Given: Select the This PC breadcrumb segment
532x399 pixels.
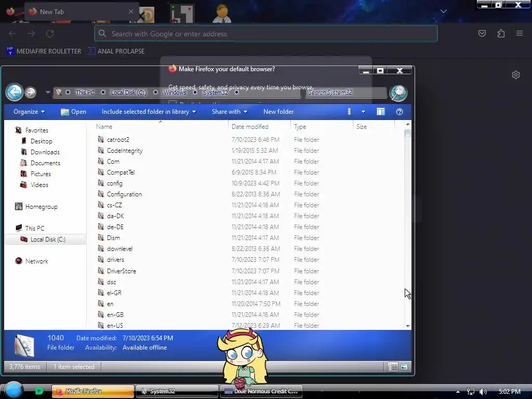Looking at the screenshot, I should pyautogui.click(x=85, y=92).
